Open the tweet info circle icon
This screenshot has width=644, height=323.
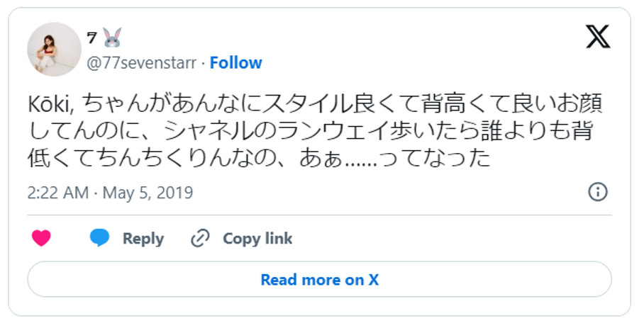point(598,192)
